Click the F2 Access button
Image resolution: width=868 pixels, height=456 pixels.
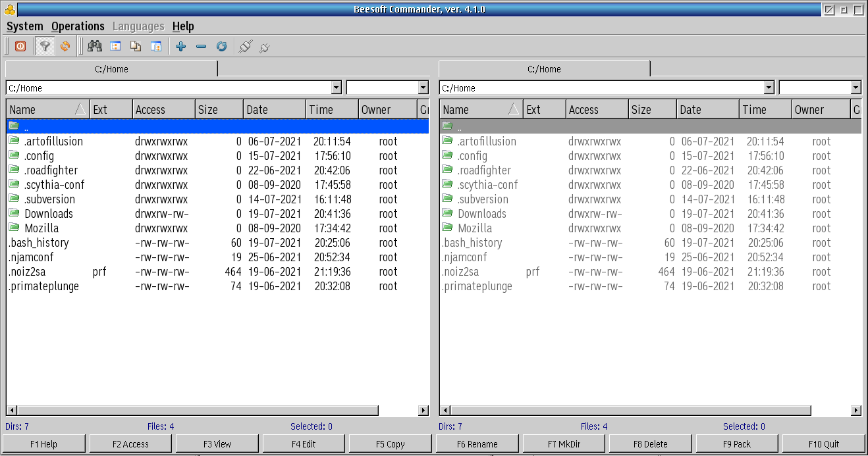tap(130, 444)
